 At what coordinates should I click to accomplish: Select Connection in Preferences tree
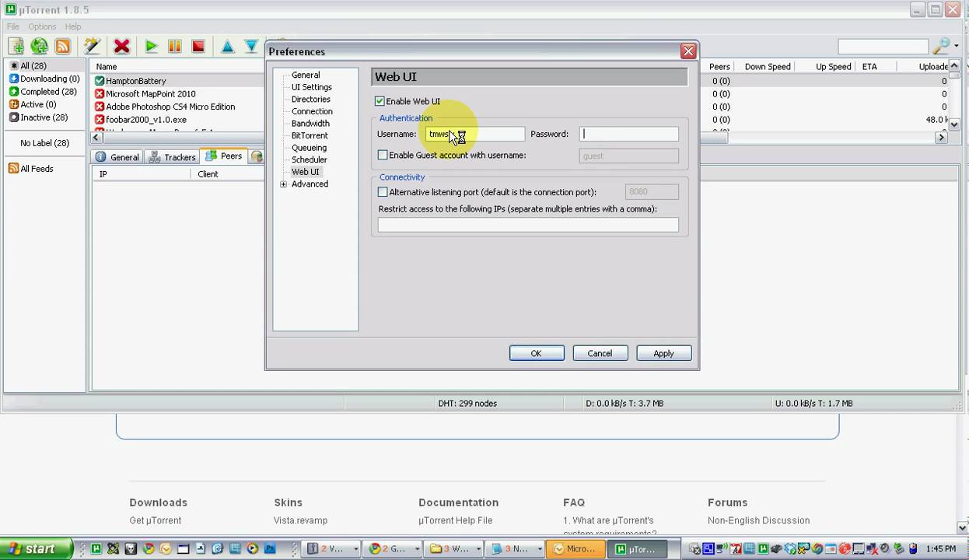point(312,111)
